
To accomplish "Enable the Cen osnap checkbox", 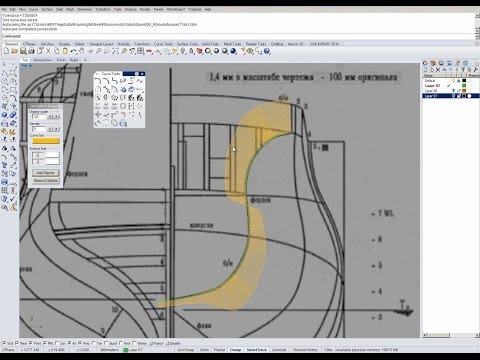I will coord(57,343).
